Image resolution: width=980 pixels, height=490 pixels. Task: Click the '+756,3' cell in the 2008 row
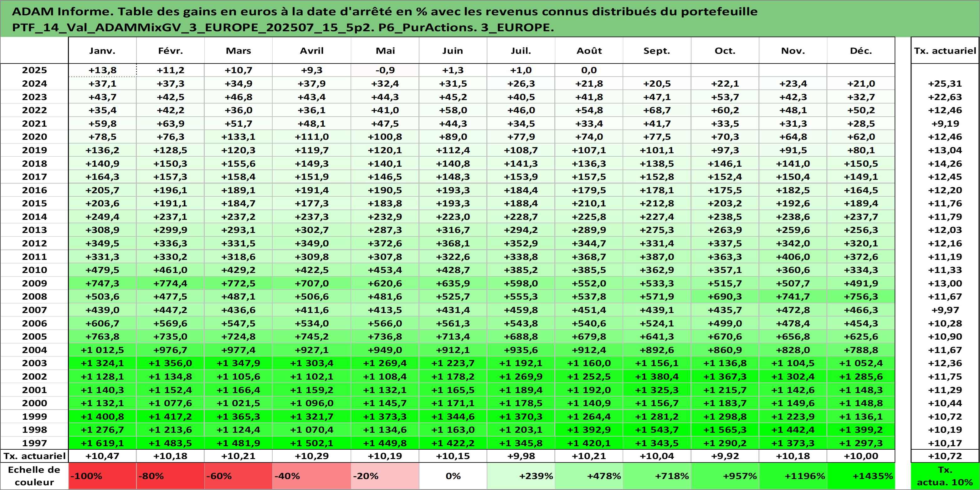click(x=861, y=296)
